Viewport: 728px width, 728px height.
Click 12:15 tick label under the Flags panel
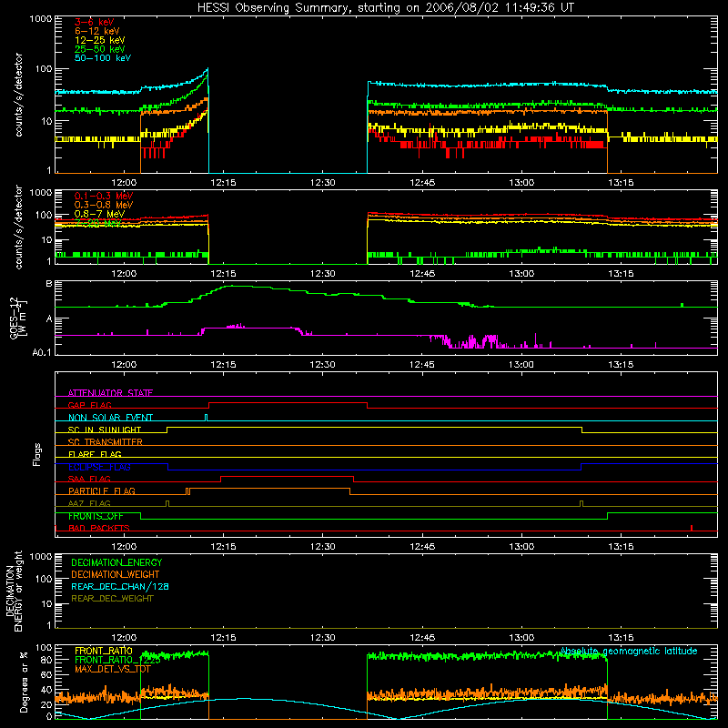[x=223, y=547]
